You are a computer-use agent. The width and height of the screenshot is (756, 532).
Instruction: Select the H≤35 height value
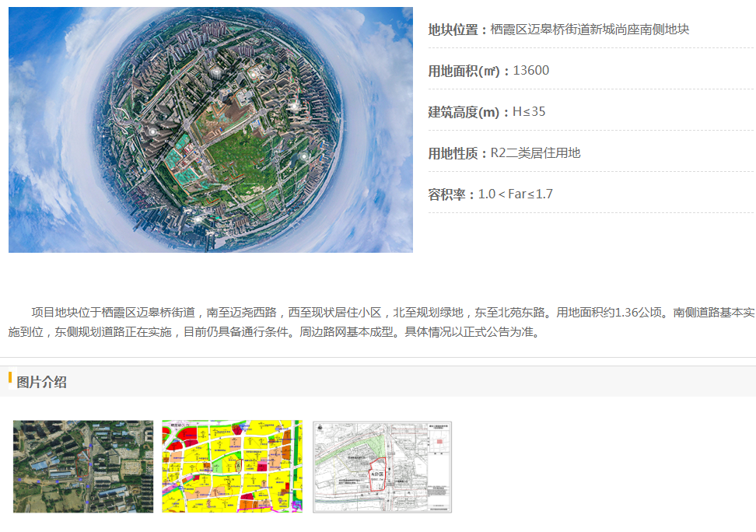(x=529, y=112)
